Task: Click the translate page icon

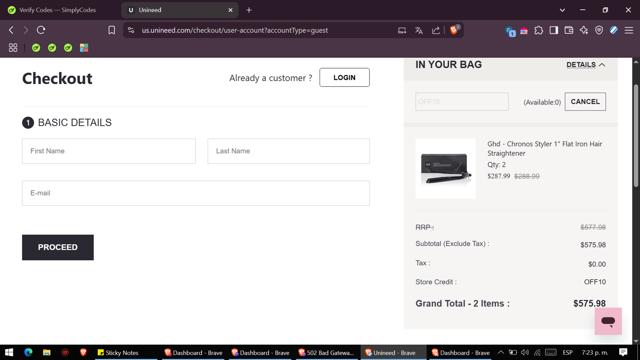Action: coord(419,30)
